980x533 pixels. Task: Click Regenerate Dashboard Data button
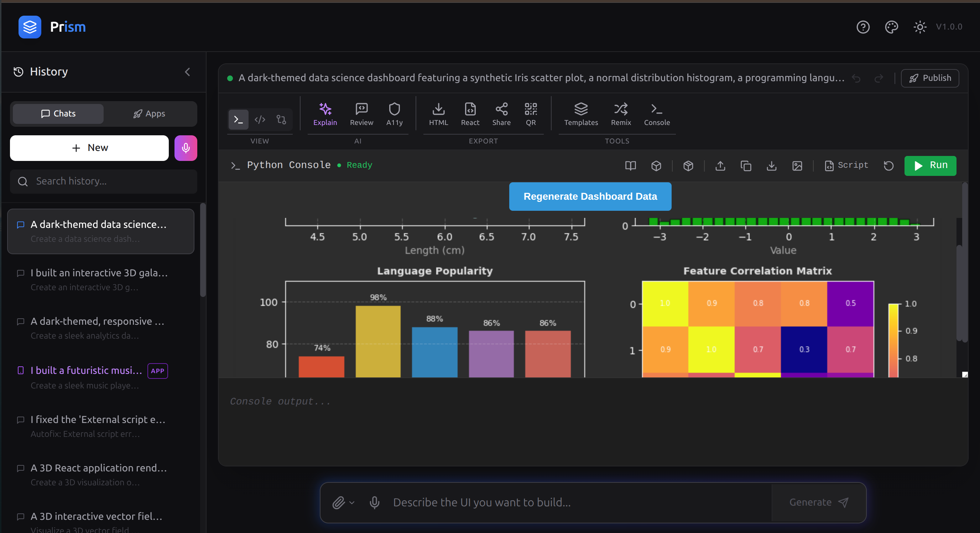click(x=590, y=196)
